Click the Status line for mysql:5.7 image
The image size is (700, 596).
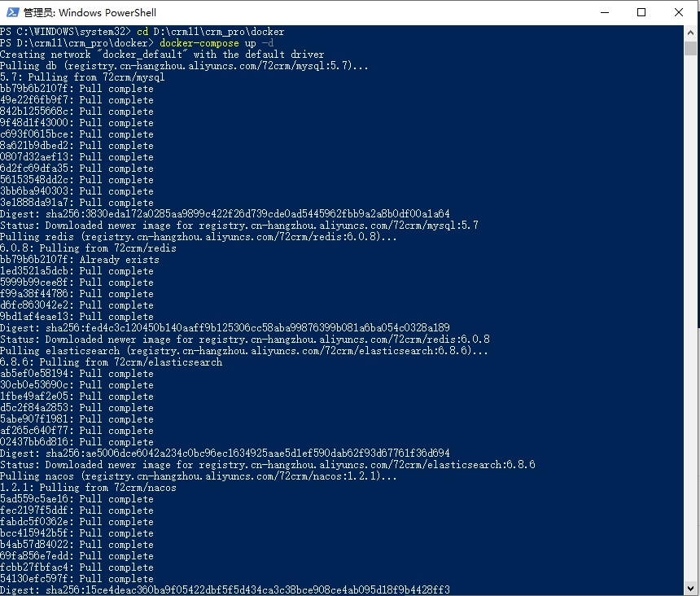(238, 226)
